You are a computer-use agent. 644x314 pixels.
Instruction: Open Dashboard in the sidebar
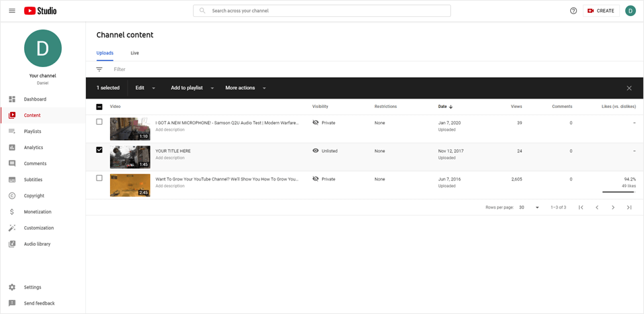(x=43, y=99)
